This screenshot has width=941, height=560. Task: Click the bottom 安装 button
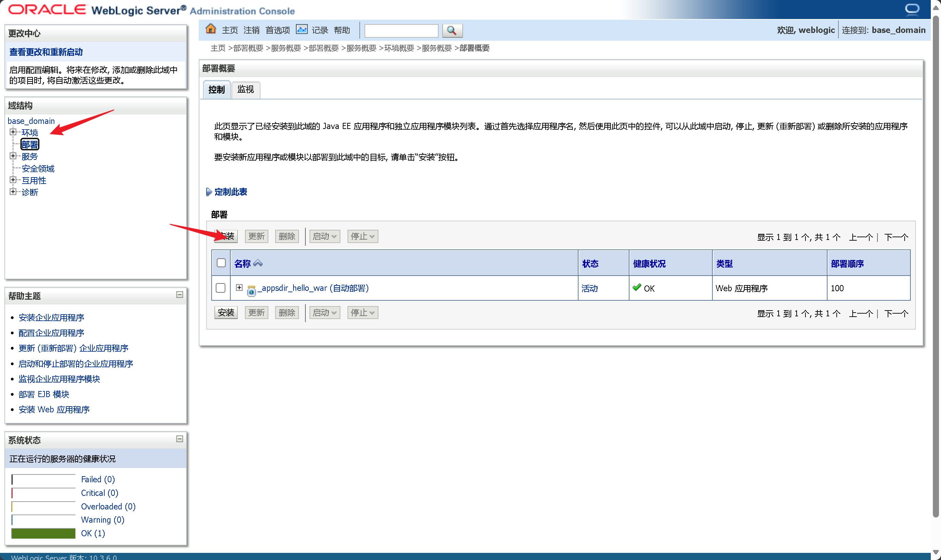coord(226,313)
